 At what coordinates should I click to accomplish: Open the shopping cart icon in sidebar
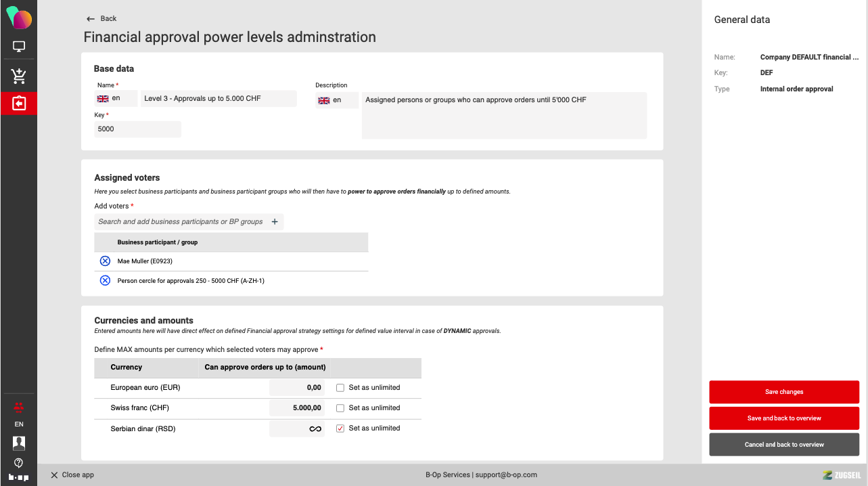tap(19, 76)
